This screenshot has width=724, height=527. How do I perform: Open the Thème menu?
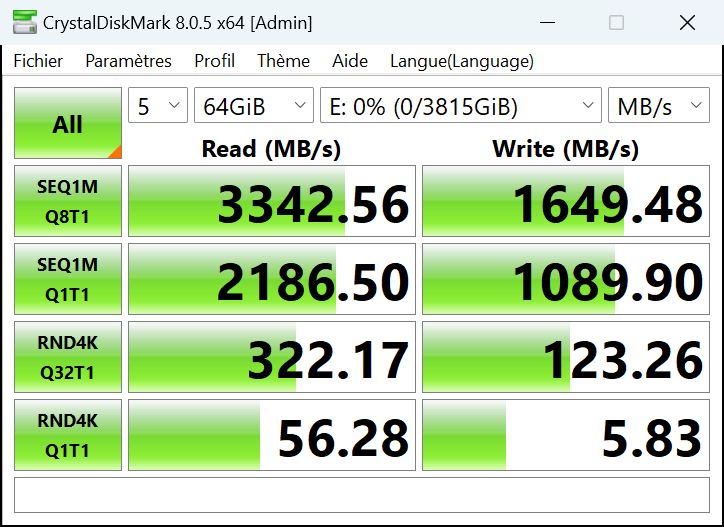[283, 61]
